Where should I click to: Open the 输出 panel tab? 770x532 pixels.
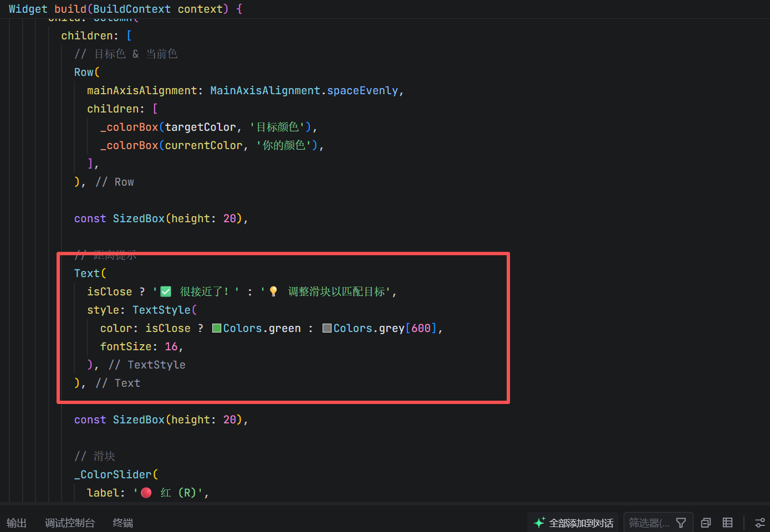[17, 523]
